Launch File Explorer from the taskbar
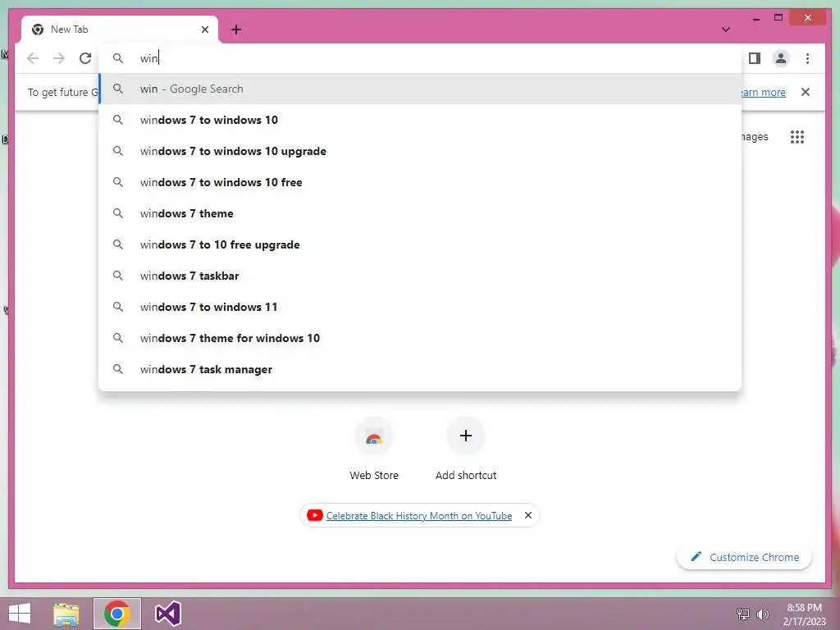Viewport: 840px width, 630px height. click(66, 614)
